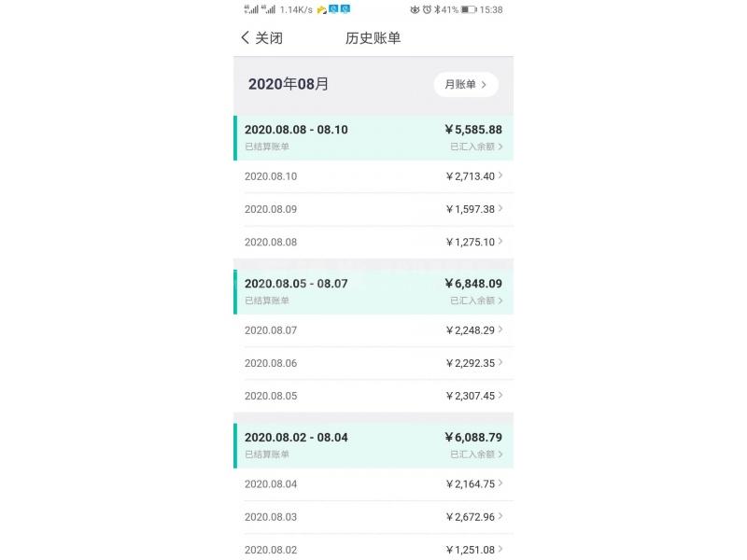This screenshot has height=560, width=747.
Task: Tap the first signal strength icon
Action: click(x=249, y=9)
